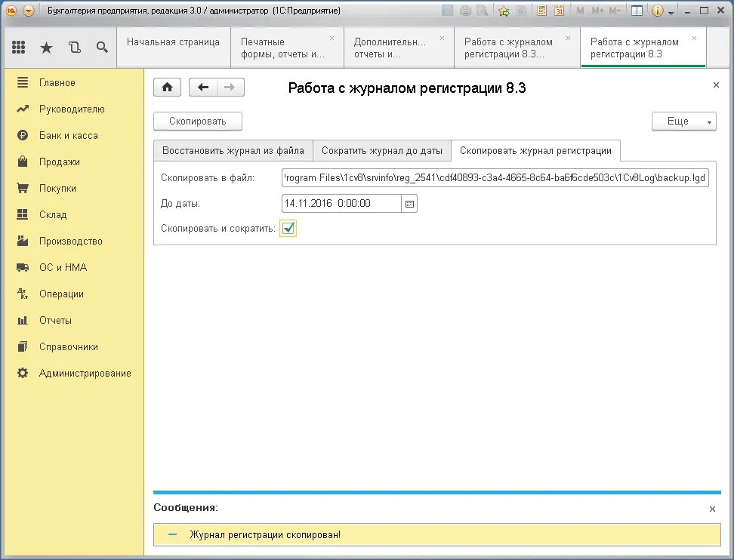Screen dimensions: 734x560
Task: Toggle Скопировать и сократить checkbox
Action: [288, 229]
